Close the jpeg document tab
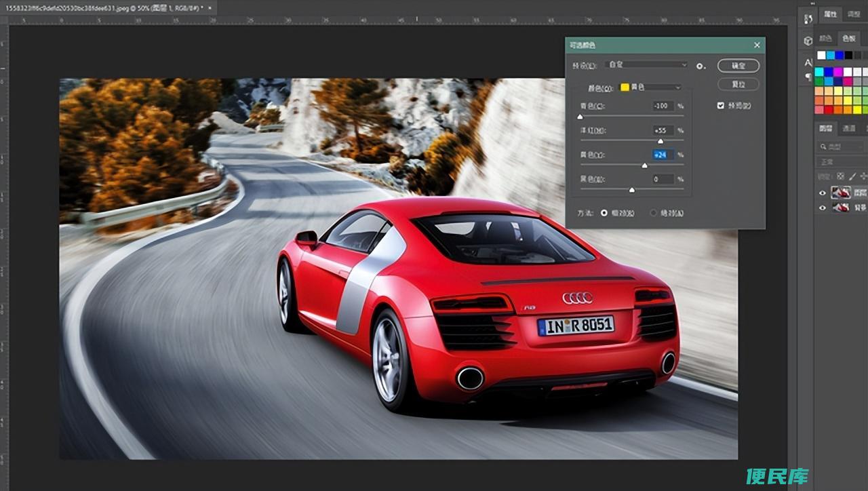The height and width of the screenshot is (491, 868). 210,7
